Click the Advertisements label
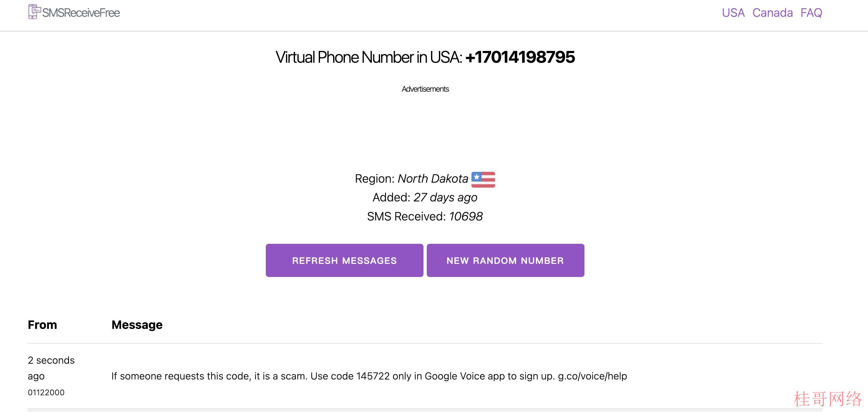Viewport: 868px width, 412px height. click(x=425, y=89)
